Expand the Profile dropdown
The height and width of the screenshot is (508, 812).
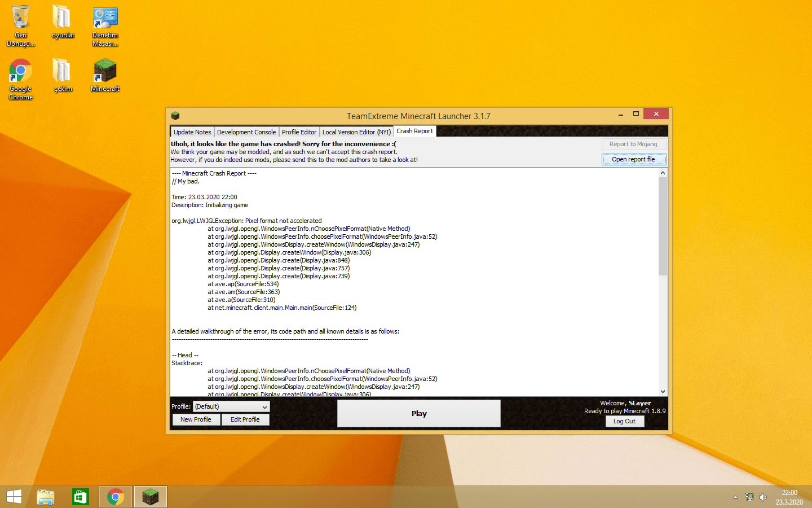[231, 406]
